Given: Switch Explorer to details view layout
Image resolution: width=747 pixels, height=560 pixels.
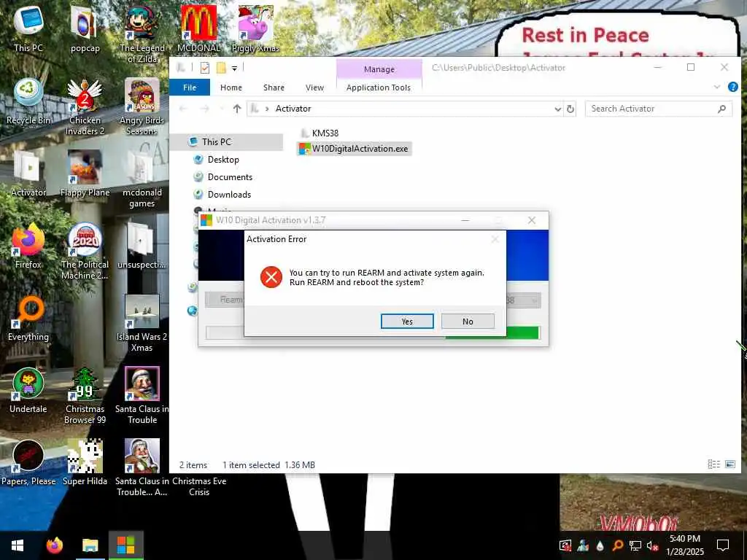Looking at the screenshot, I should pyautogui.click(x=713, y=464).
